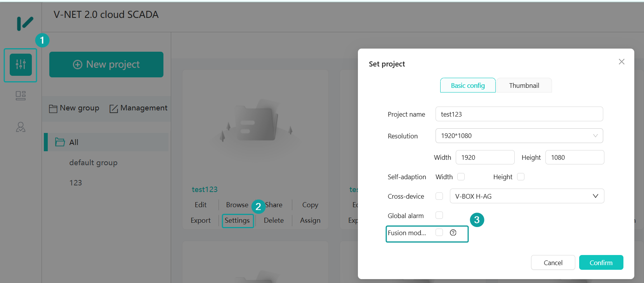644x283 pixels.
Task: Edit the Project name field
Action: (x=519, y=114)
